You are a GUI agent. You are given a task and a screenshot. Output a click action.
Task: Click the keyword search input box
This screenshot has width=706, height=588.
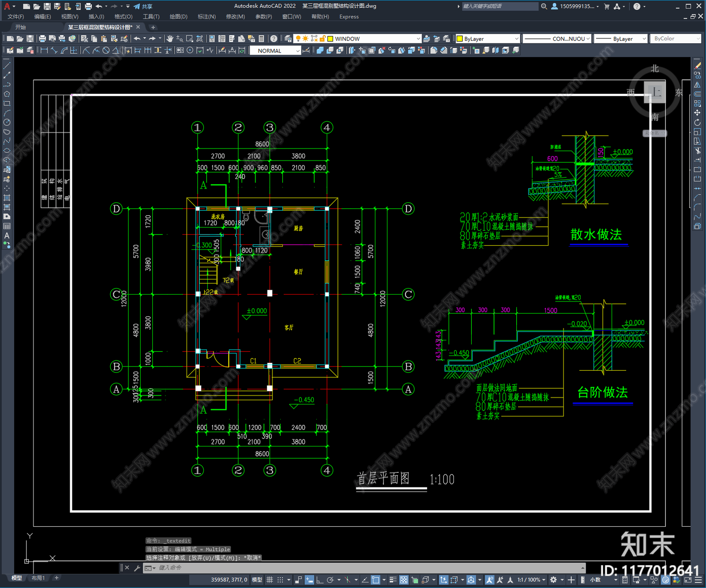[x=499, y=6]
